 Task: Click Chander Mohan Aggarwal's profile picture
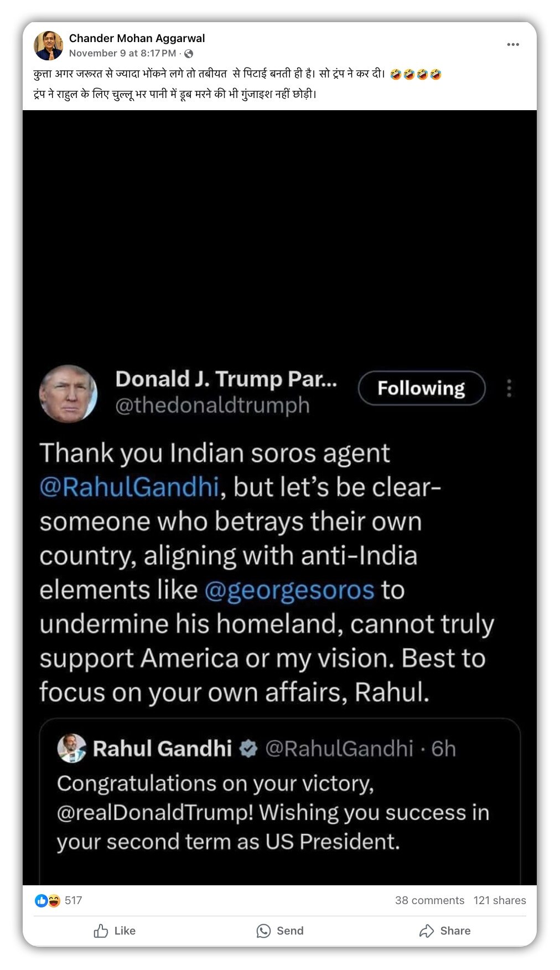[48, 45]
